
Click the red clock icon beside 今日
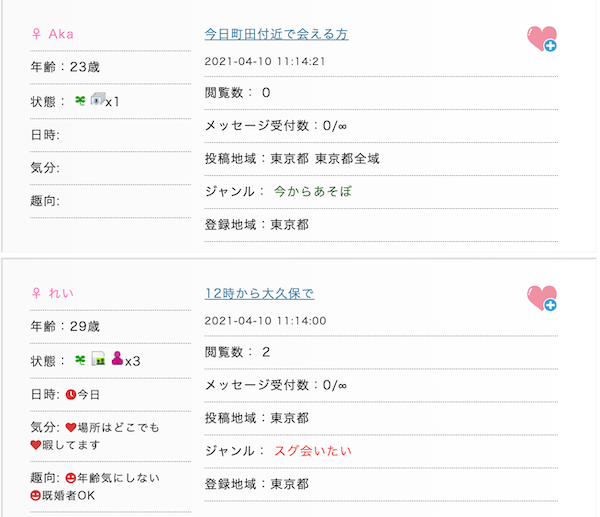[70, 394]
